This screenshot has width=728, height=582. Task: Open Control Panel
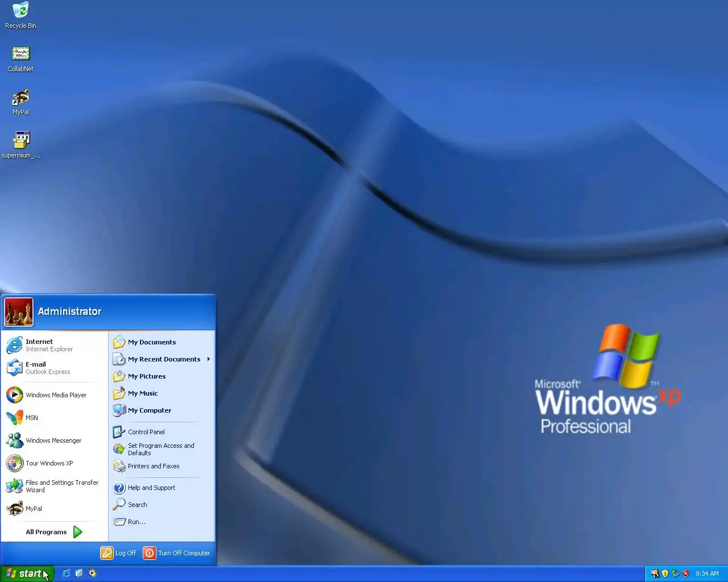[x=162, y=432]
